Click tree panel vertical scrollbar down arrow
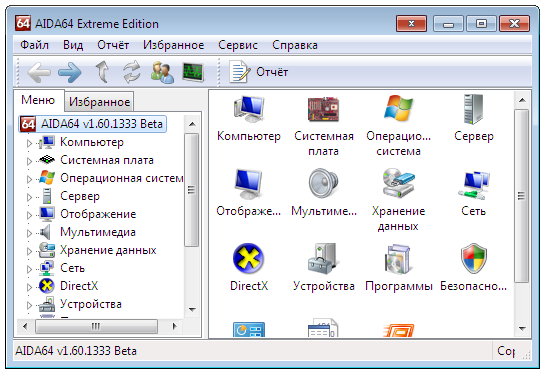 192,309
